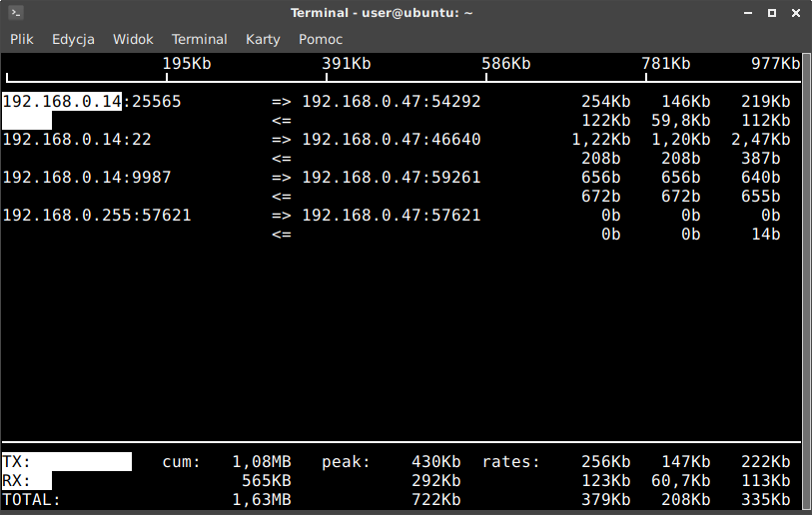
Task: Click destination 192.168.0.47:46640
Action: [x=392, y=140]
